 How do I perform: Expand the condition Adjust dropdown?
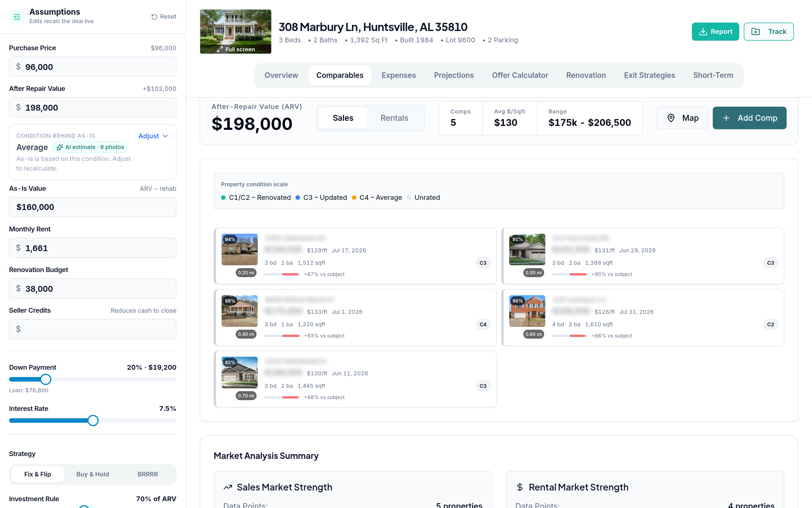tap(153, 136)
